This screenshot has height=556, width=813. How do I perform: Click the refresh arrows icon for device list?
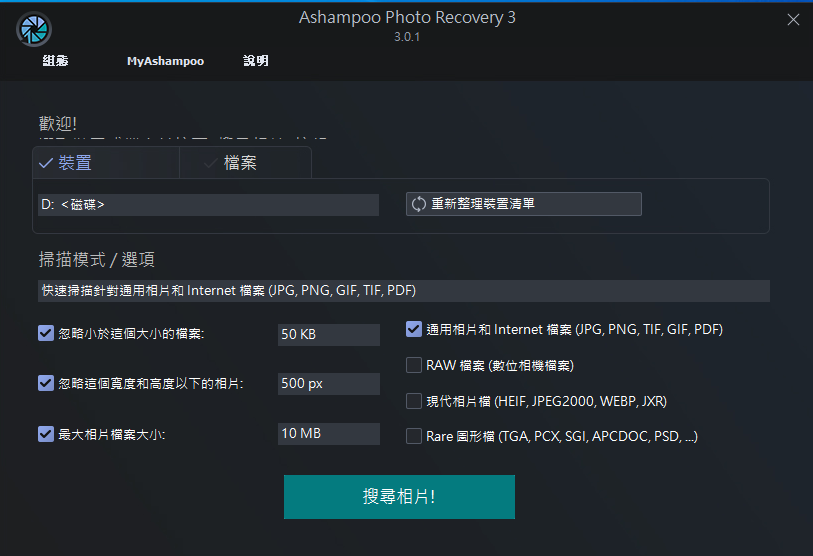[x=419, y=204]
